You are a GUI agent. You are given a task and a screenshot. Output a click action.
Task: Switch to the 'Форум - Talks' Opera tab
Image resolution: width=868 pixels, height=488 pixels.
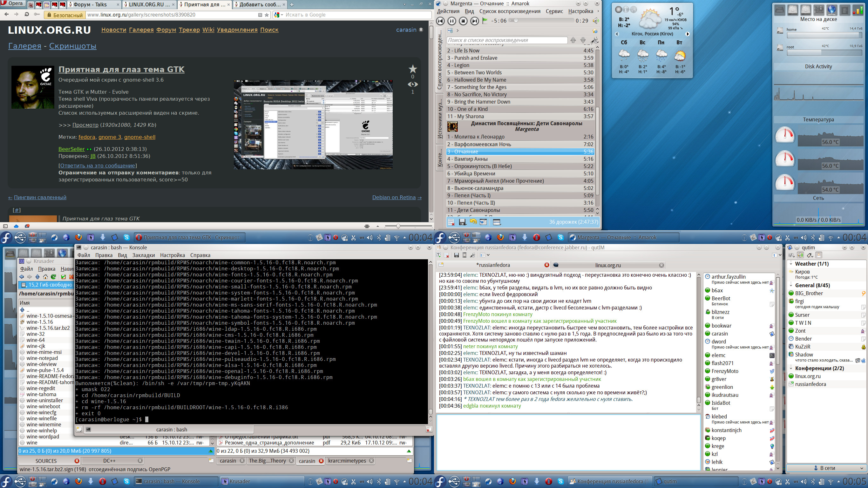point(94,4)
